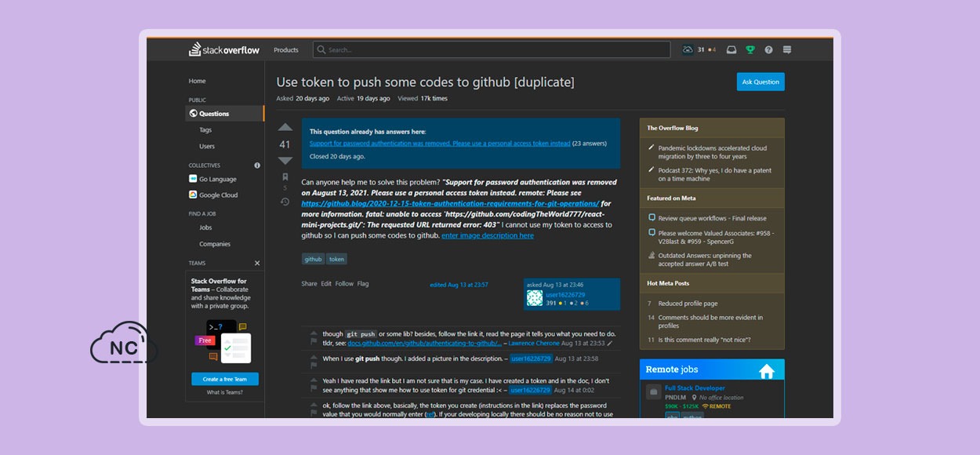The width and height of the screenshot is (980, 455).
Task: Open the docs.github.com authenticating link
Action: coord(424,343)
